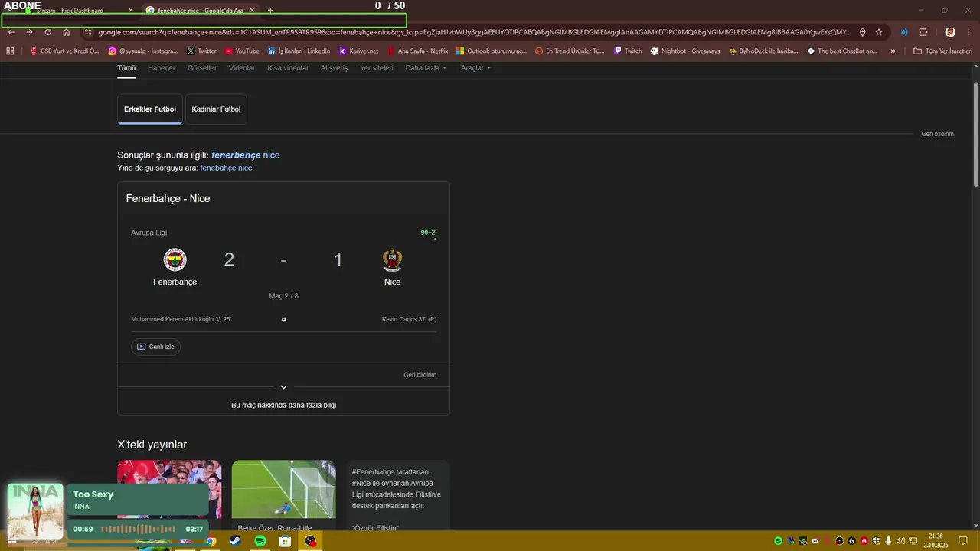The width and height of the screenshot is (980, 551).
Task: Select the Kısa videolar search tab
Action: tap(288, 68)
